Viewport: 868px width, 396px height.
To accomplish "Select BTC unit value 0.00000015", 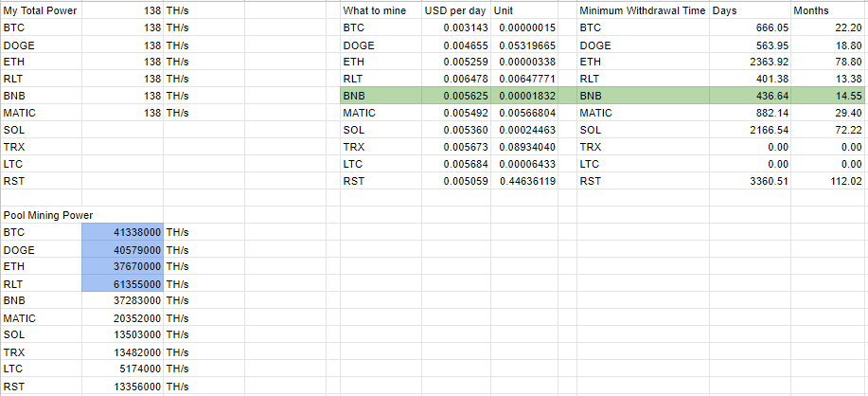I will (524, 27).
